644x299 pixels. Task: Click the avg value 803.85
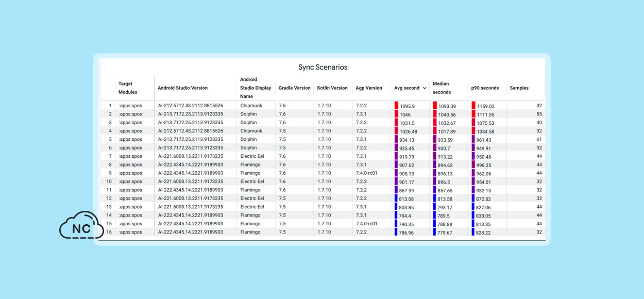407,207
